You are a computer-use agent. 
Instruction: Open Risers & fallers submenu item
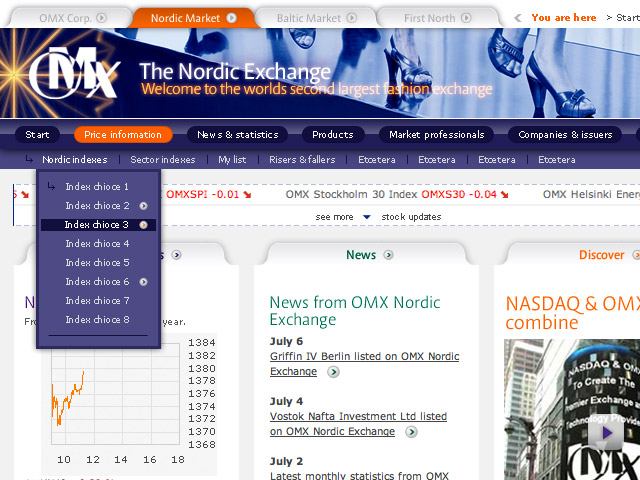[x=302, y=160]
